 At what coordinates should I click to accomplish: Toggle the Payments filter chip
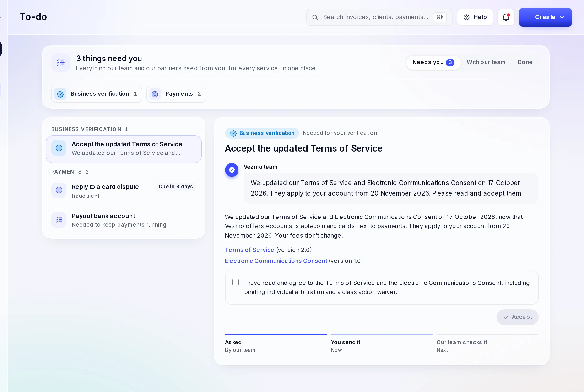[176, 94]
